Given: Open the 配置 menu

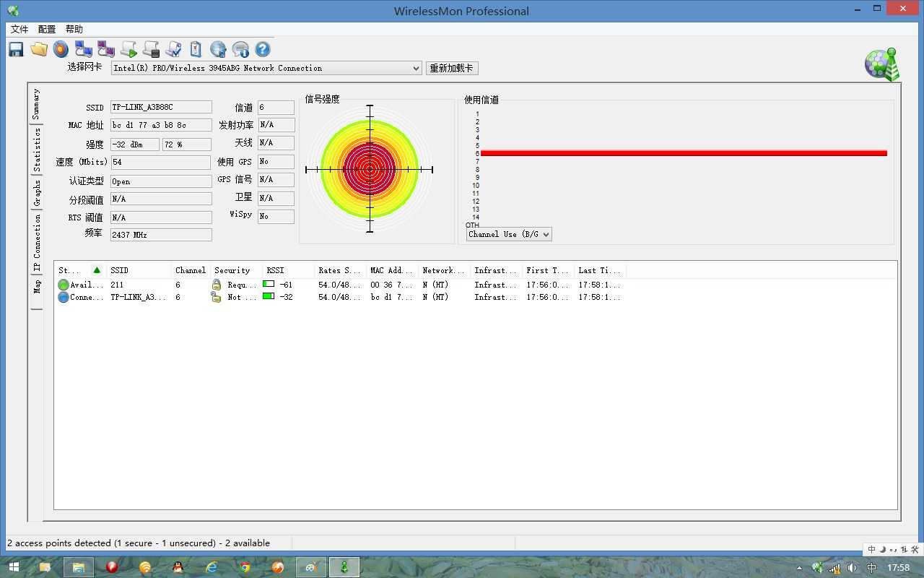Looking at the screenshot, I should (x=47, y=29).
